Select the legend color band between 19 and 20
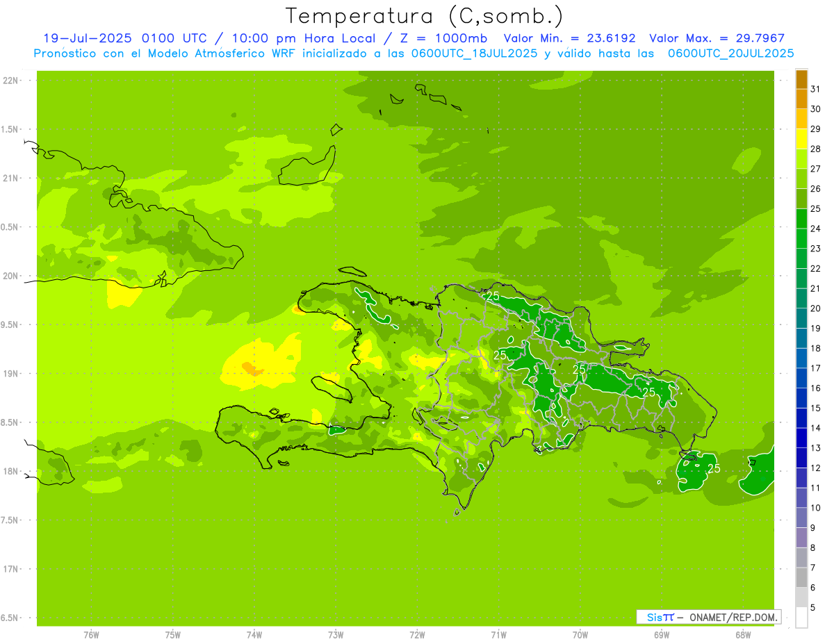Image resolution: width=834 pixels, height=644 pixels. point(801,318)
